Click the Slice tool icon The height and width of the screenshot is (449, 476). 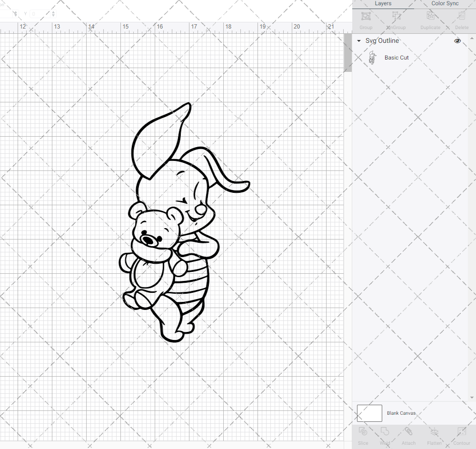(x=363, y=431)
